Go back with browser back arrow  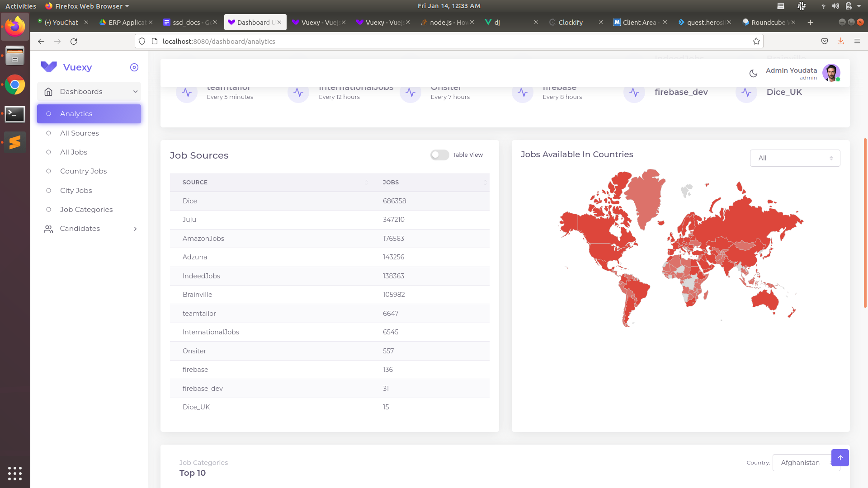41,41
